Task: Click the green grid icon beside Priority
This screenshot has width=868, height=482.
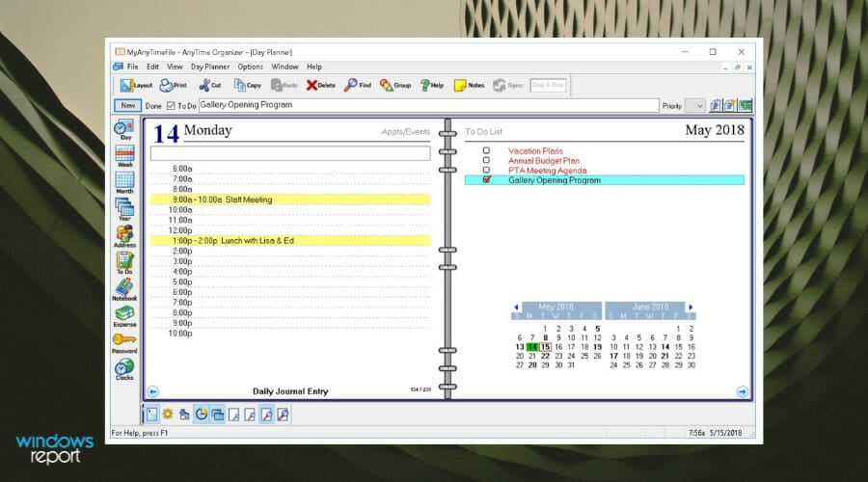Action: [746, 105]
